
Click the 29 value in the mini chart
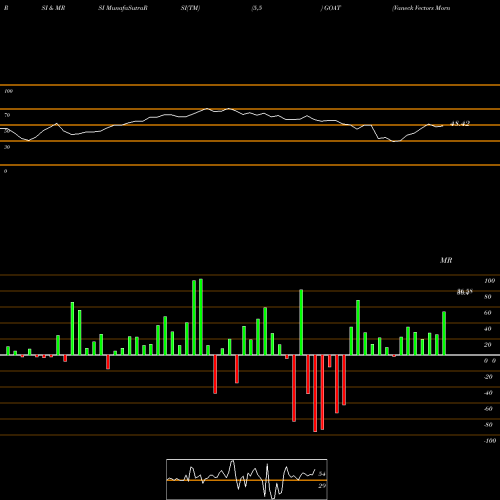[x=322, y=486]
